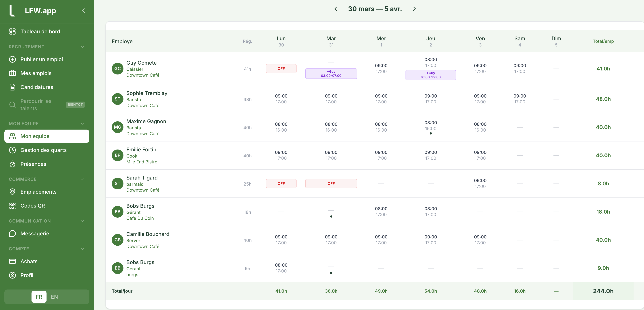Toggle Sarah Tigard's Monday OFF status
Viewport: 644px width, 310px height.
tap(281, 183)
